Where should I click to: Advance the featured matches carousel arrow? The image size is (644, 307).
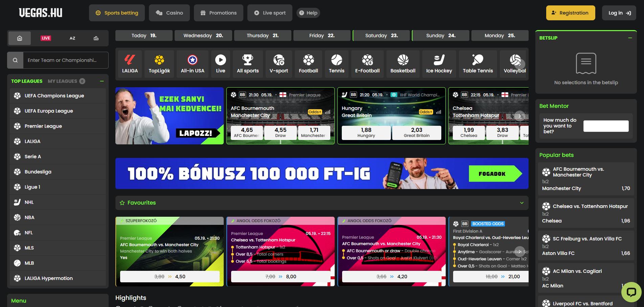520,116
